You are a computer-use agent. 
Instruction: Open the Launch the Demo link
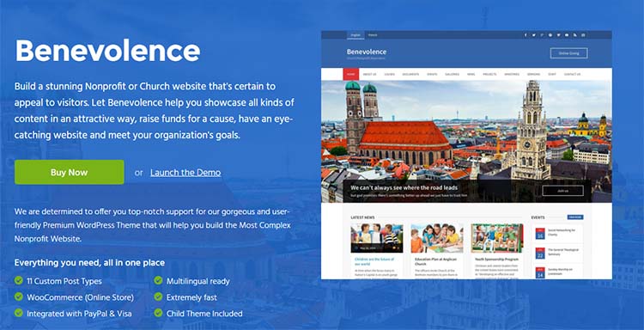[185, 173]
